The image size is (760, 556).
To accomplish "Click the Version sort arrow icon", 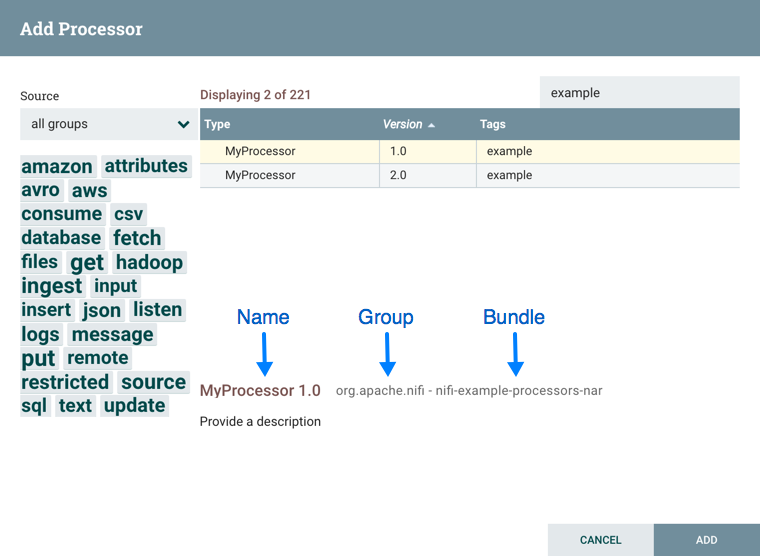I will click(x=432, y=125).
